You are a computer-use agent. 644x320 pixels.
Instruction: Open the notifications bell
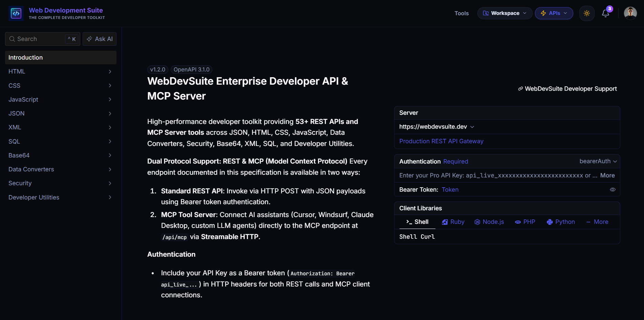point(605,13)
